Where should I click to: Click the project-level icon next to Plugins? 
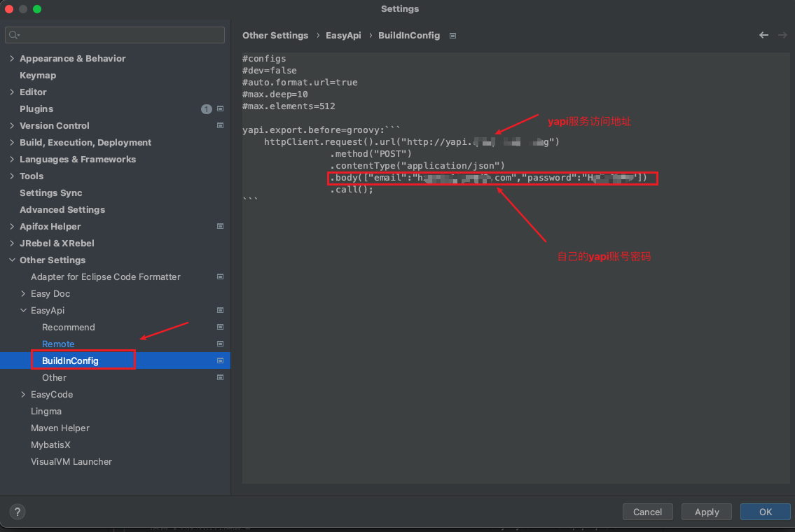[x=220, y=109]
